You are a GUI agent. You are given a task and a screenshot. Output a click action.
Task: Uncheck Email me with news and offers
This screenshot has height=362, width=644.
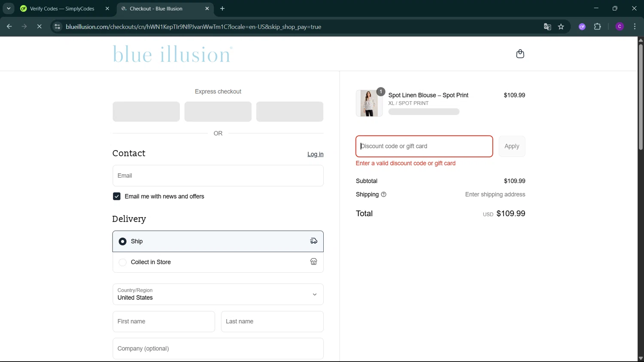[x=116, y=196]
